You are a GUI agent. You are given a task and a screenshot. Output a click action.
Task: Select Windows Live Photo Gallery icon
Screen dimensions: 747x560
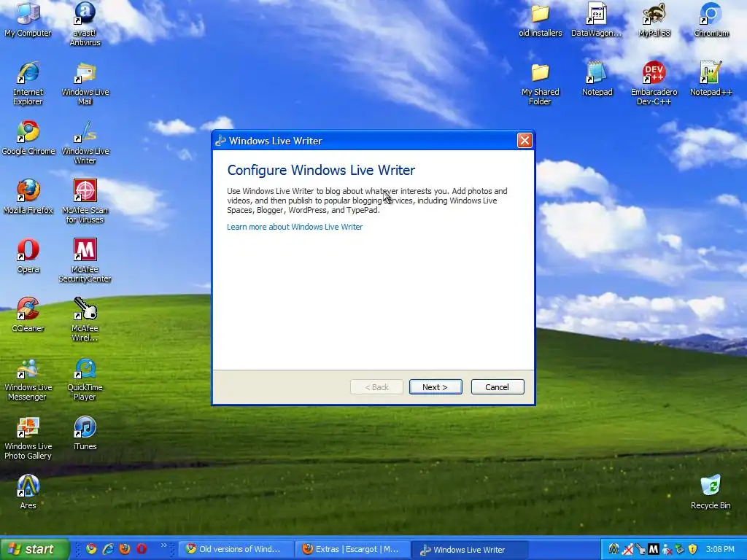click(x=28, y=438)
